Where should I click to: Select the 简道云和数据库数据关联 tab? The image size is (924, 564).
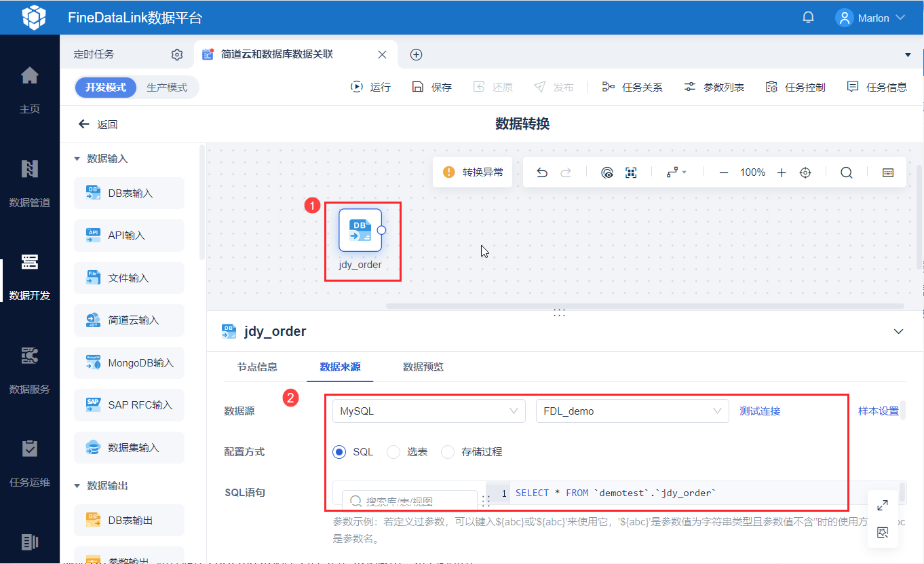pos(277,54)
